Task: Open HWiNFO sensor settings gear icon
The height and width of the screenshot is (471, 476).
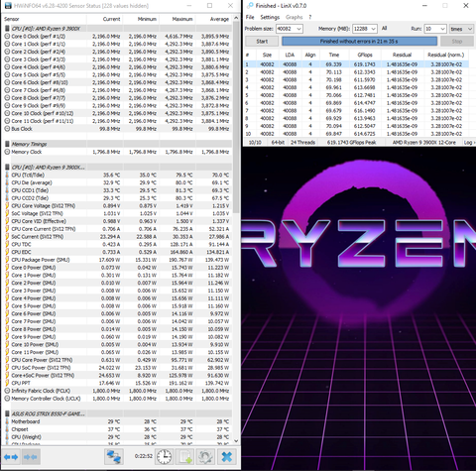Action: [205, 457]
